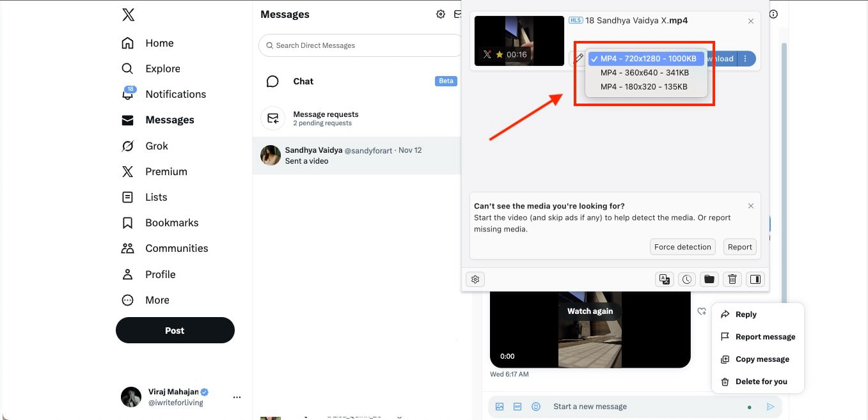The image size is (868, 420).
Task: Open the download history clock icon
Action: (x=686, y=279)
